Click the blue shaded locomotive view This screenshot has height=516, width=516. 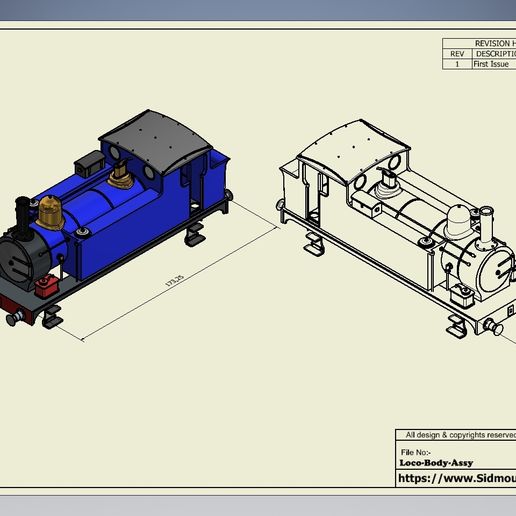[x=115, y=218]
